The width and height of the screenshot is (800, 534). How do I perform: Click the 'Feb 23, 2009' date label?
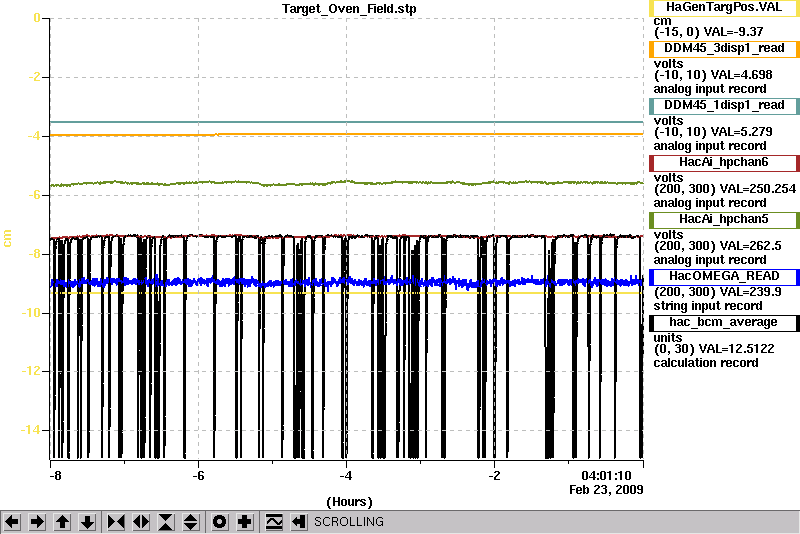[x=606, y=490]
